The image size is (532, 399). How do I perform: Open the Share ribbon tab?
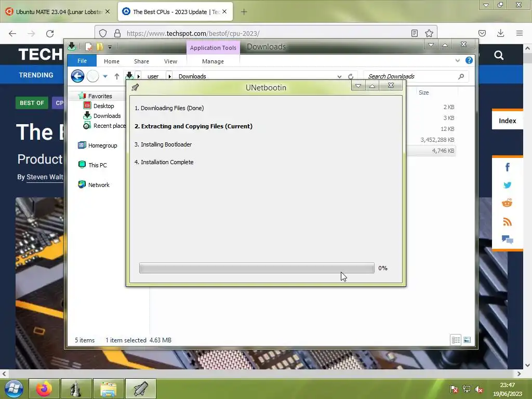tap(141, 61)
